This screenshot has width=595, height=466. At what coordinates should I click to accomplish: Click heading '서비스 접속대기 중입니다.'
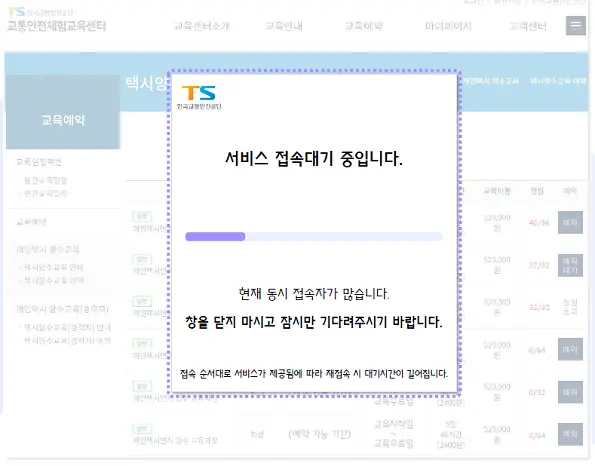[313, 159]
